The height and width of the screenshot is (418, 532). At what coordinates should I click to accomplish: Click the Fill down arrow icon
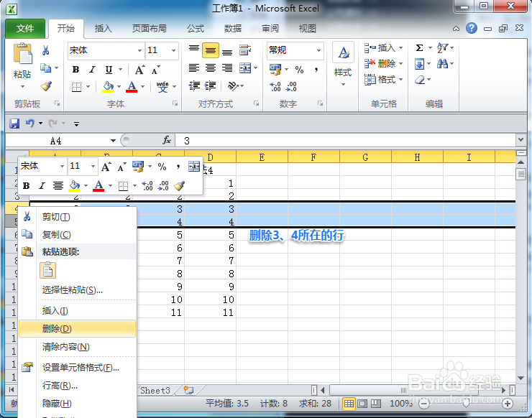pyautogui.click(x=419, y=64)
